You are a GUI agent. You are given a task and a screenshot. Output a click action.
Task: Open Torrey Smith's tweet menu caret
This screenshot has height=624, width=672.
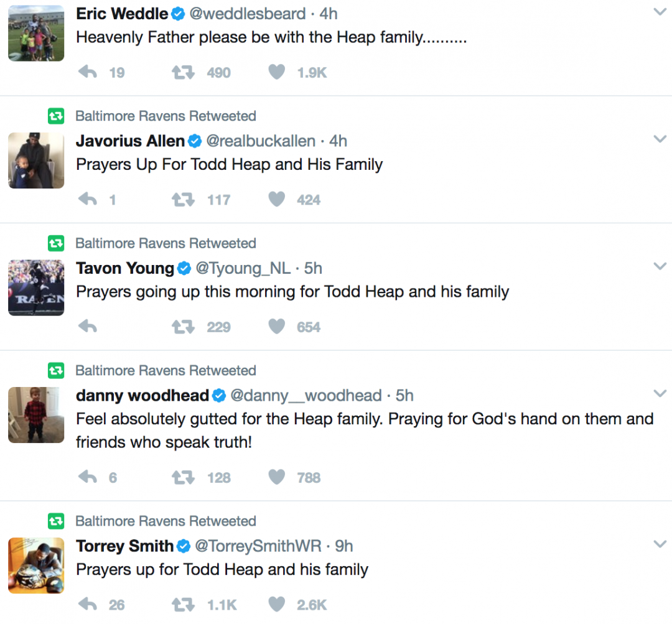tap(660, 544)
